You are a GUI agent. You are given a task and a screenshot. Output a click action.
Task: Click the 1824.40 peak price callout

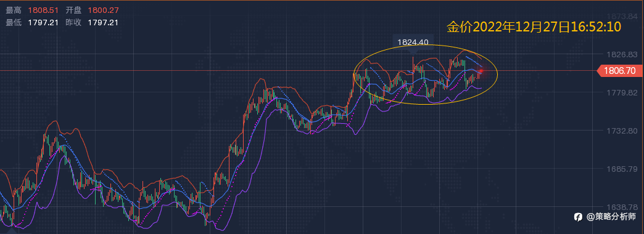(x=413, y=42)
